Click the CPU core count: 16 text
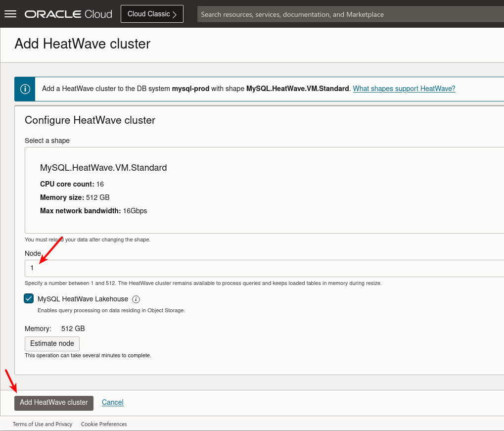Image resolution: width=504 pixels, height=431 pixels. click(72, 184)
